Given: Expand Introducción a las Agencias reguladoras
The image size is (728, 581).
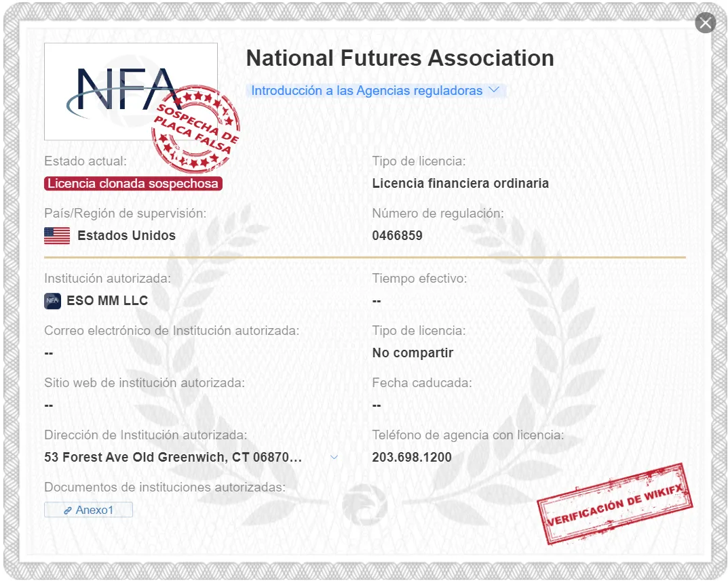Looking at the screenshot, I should tap(375, 90).
